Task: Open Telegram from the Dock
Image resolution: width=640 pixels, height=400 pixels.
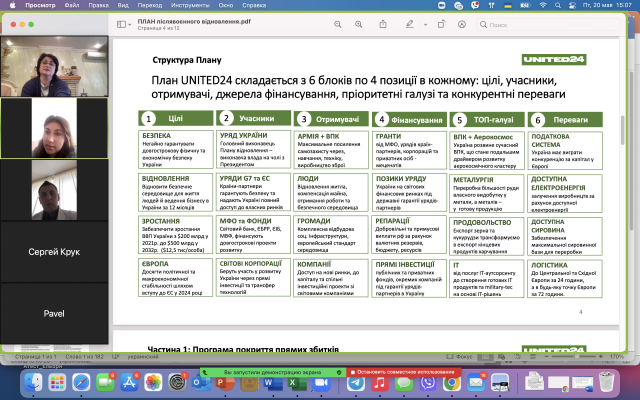Action: pos(356,383)
